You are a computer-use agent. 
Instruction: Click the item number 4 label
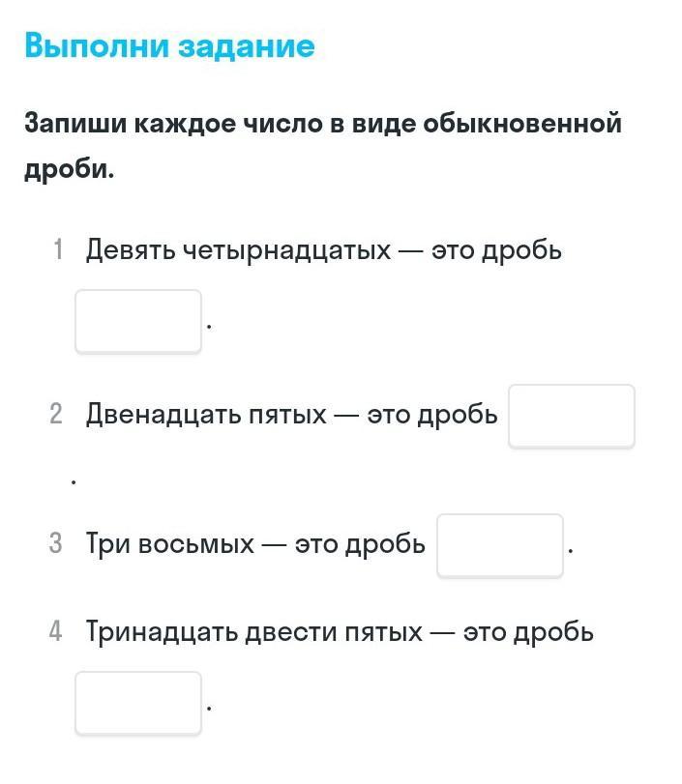[x=56, y=632]
